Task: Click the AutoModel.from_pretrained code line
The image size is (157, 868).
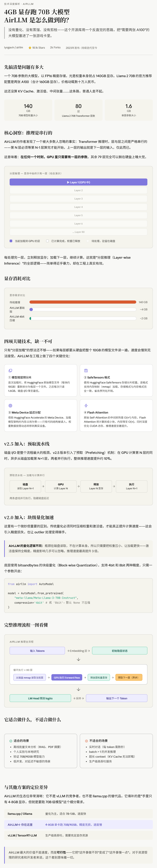Action: [x=36, y=593]
